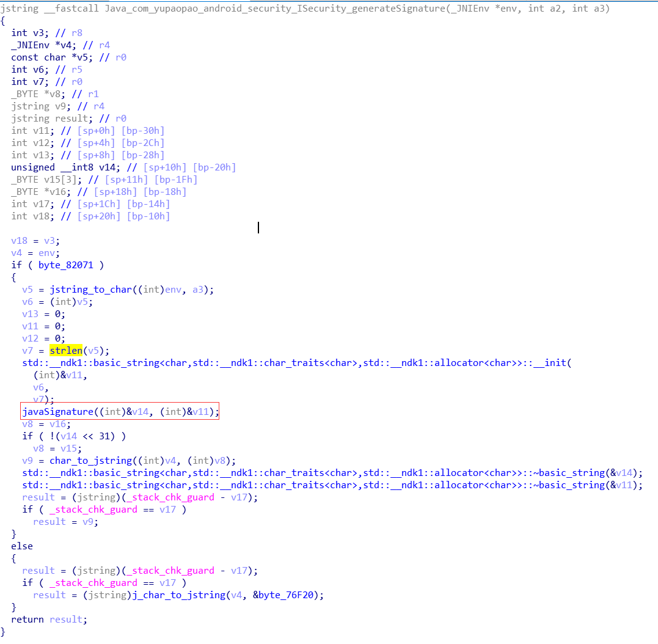Click the 'else' keyword
This screenshot has width=658, height=644.
(x=22, y=546)
